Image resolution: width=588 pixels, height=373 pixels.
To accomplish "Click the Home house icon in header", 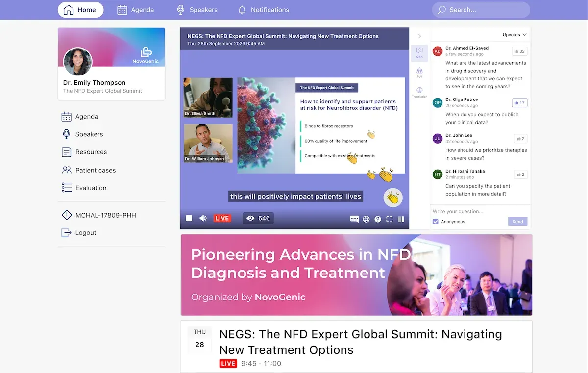I will (x=69, y=10).
